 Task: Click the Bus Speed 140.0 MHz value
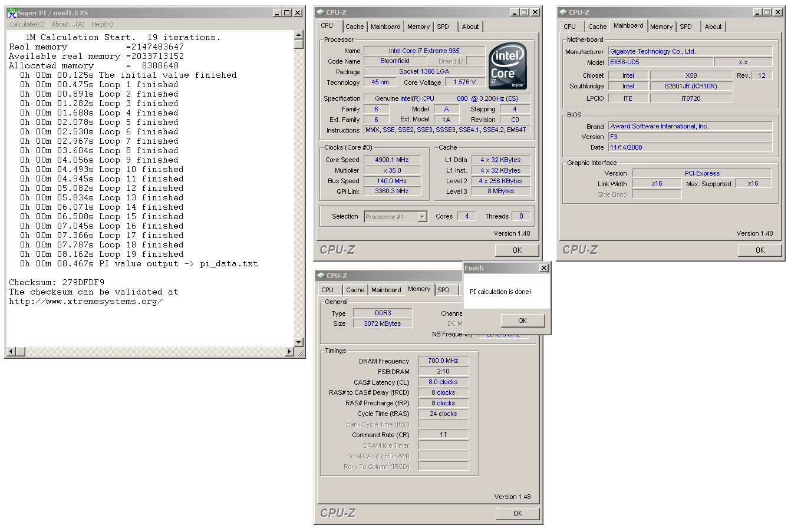click(392, 181)
